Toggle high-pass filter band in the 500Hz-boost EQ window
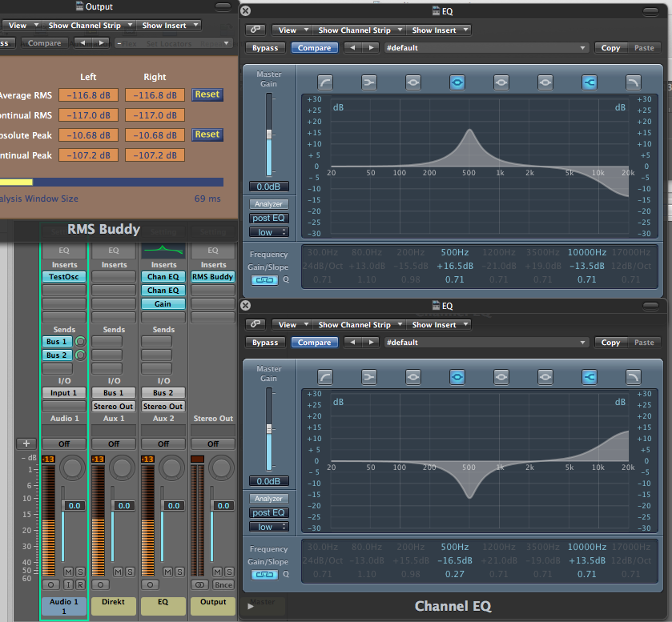 tap(325, 82)
